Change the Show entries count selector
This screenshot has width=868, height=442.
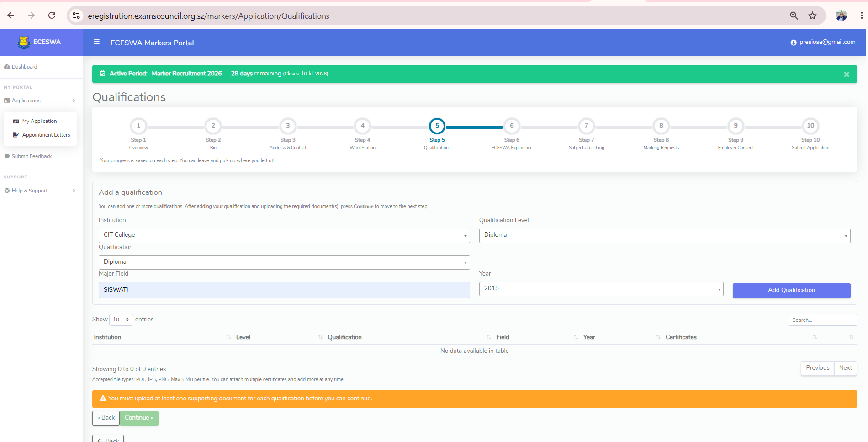(x=121, y=320)
